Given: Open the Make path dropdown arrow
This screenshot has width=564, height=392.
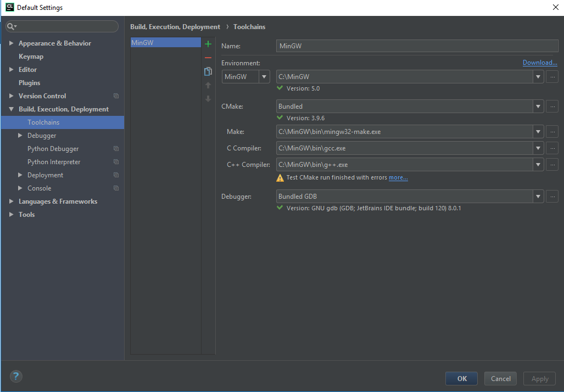Looking at the screenshot, I should [x=538, y=132].
